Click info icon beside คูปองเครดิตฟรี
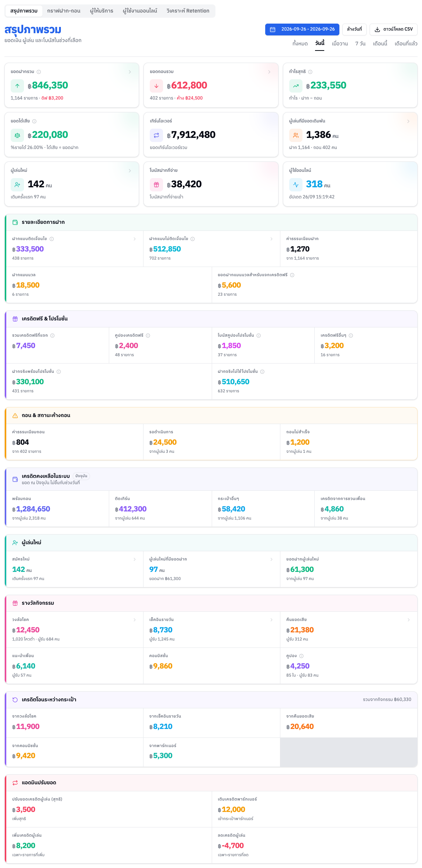This screenshot has height=868, width=422. click(x=148, y=336)
